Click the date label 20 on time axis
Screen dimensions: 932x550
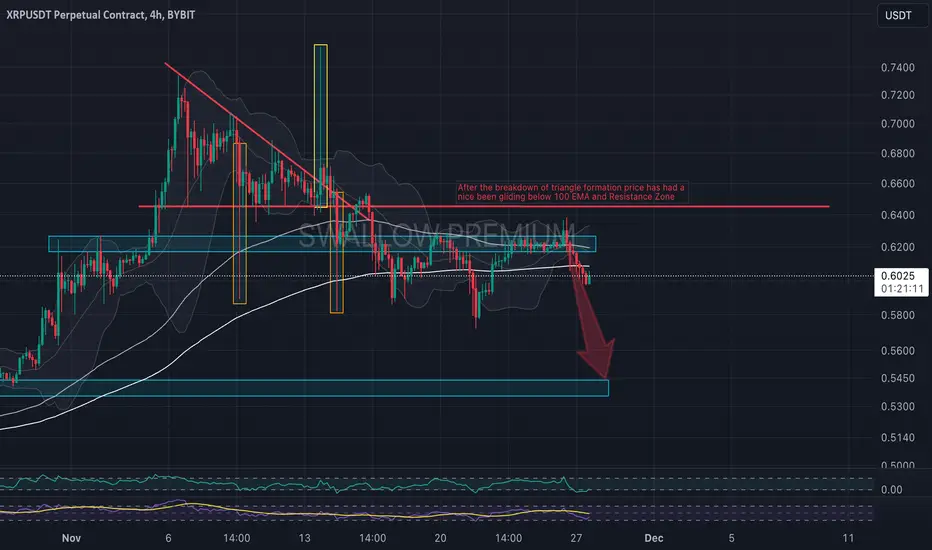pyautogui.click(x=440, y=538)
